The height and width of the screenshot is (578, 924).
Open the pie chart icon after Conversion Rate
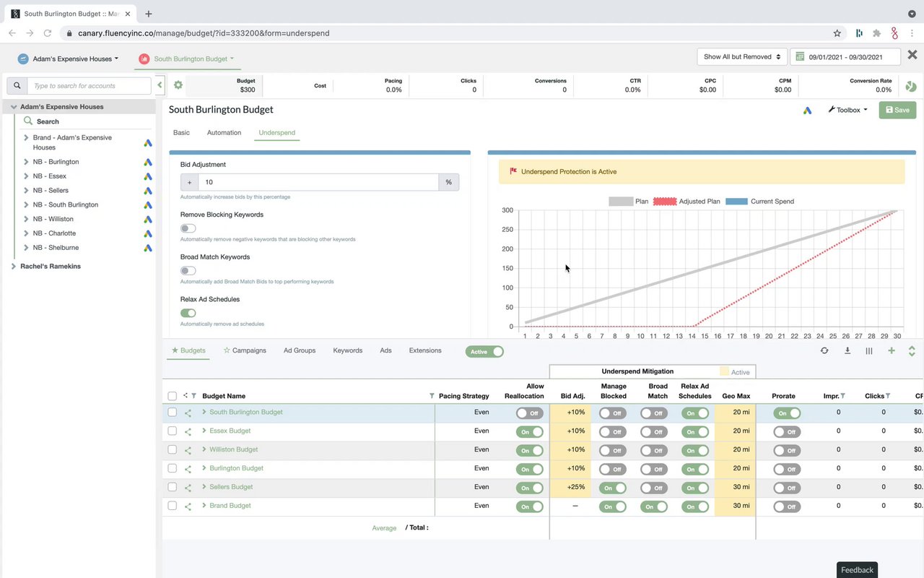click(x=911, y=86)
